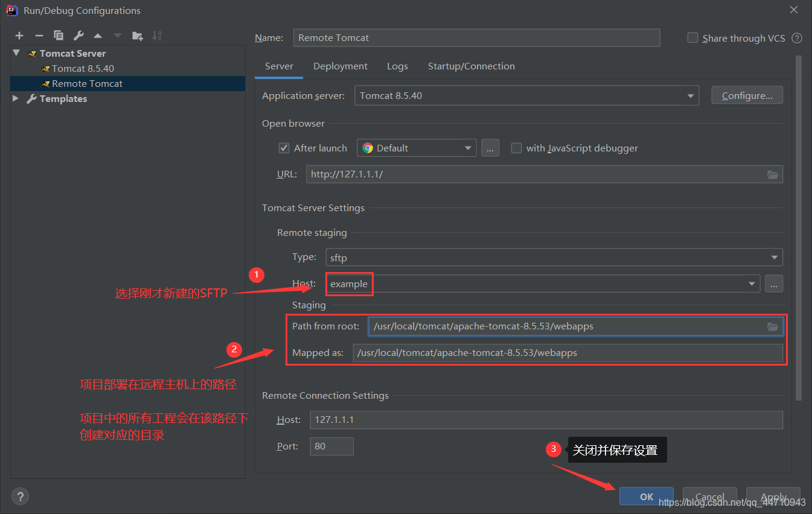This screenshot has height=514, width=812.
Task: Open the sftp Type dropdown
Action: point(554,258)
